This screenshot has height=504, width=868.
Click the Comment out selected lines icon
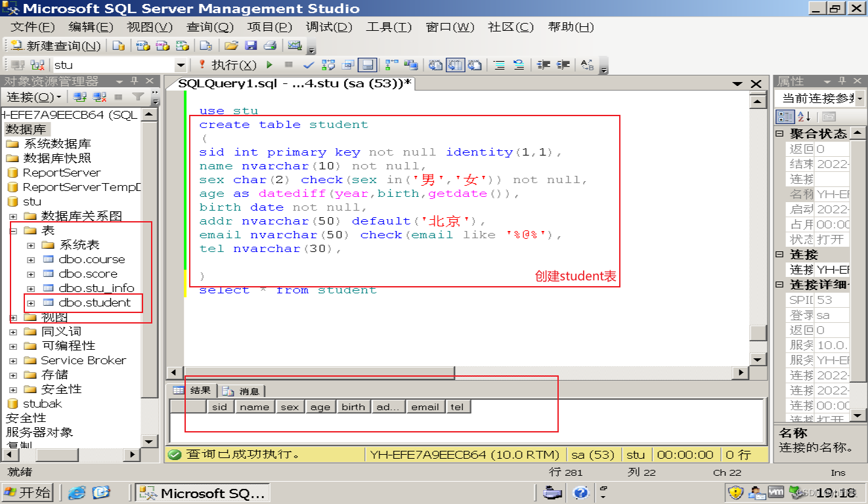coord(499,65)
